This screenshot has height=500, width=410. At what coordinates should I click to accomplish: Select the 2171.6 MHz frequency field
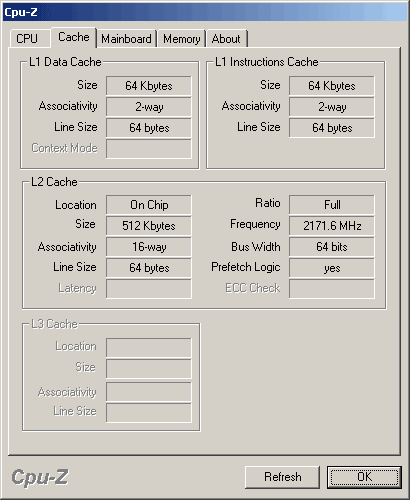pos(332,226)
